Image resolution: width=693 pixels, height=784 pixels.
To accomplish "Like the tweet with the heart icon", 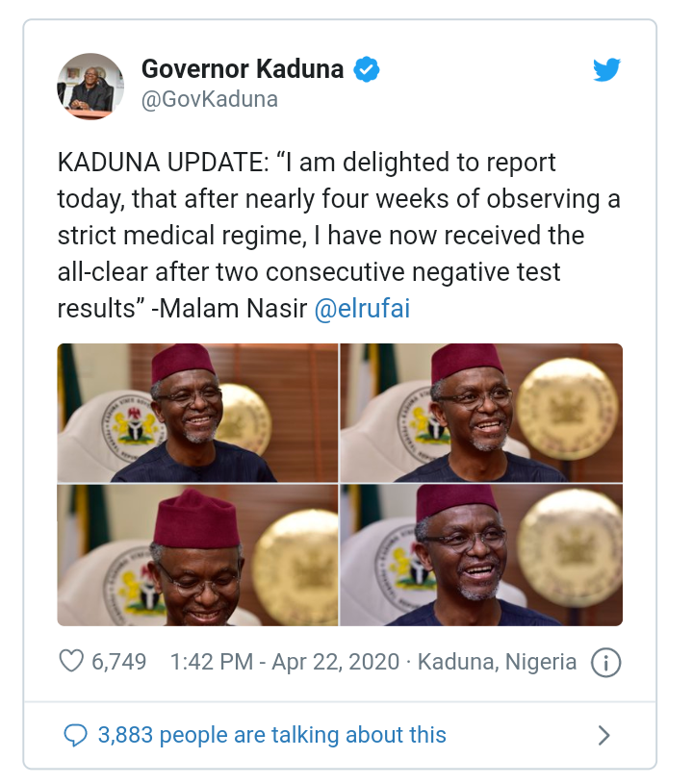I will [71, 661].
